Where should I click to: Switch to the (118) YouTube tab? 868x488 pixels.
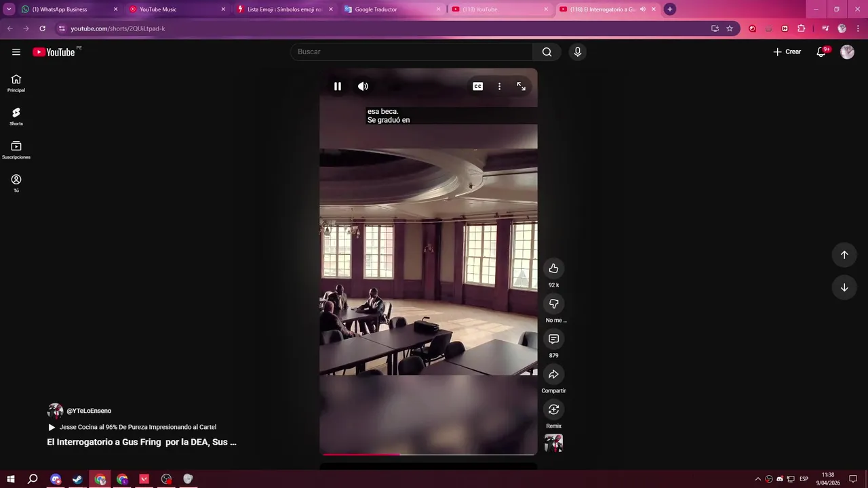[x=499, y=9]
